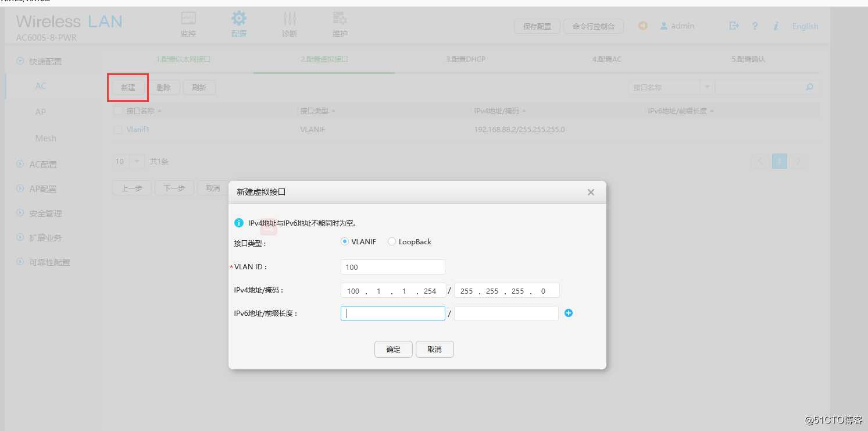Viewport: 868px width, 431px height.
Task: Open the 配置 configuration gear section
Action: click(x=239, y=25)
